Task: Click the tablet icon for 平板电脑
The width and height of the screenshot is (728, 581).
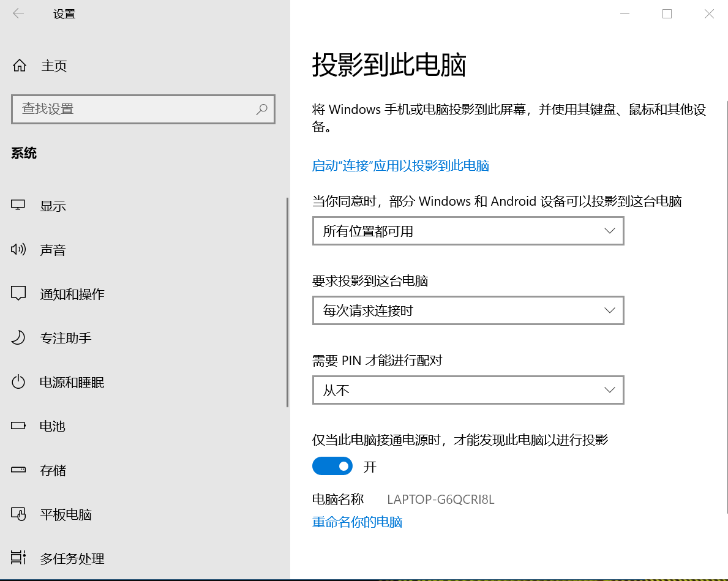Action: point(18,514)
